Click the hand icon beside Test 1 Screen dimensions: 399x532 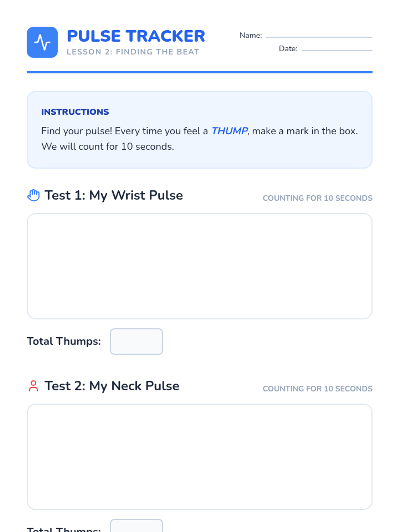[33, 195]
